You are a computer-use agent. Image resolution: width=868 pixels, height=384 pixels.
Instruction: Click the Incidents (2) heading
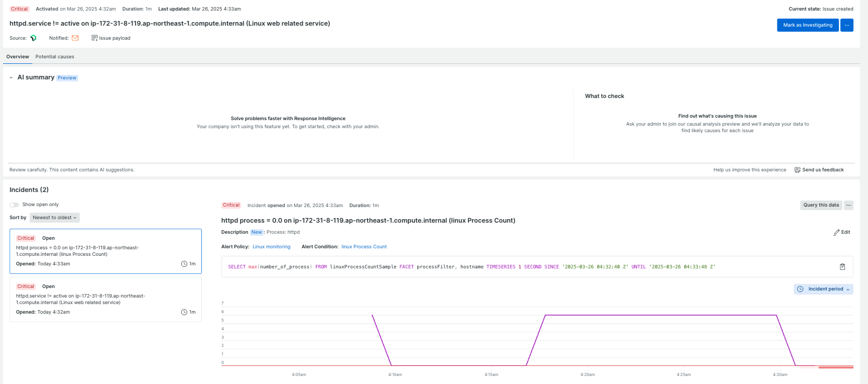click(29, 190)
